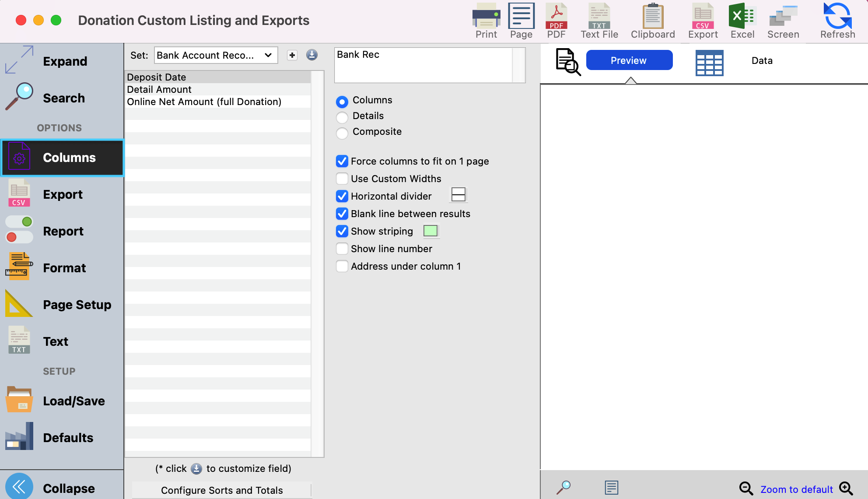Click Zoom to default link
Image resolution: width=868 pixels, height=499 pixels.
click(796, 489)
